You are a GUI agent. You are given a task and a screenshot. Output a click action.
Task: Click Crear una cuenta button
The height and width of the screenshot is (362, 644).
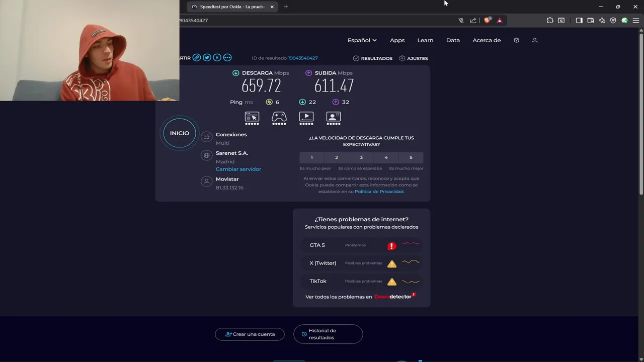click(250, 334)
